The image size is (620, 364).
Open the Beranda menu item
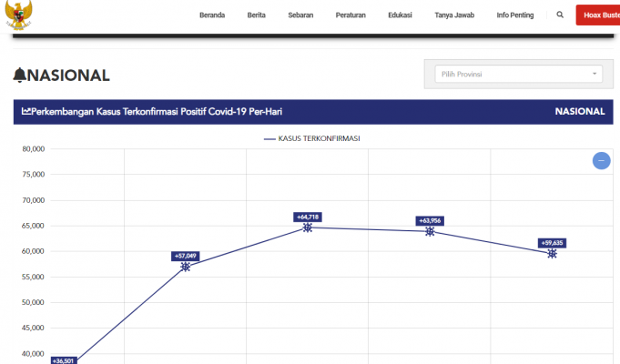point(212,15)
